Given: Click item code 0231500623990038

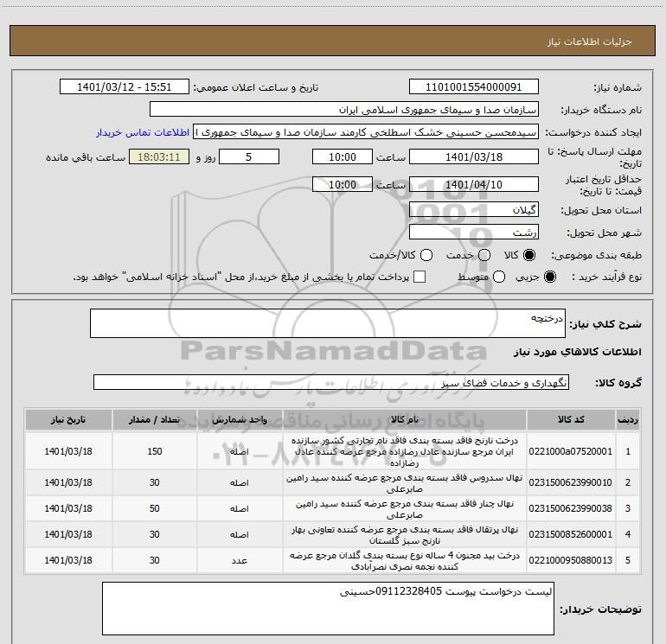Looking at the screenshot, I should (571, 508).
